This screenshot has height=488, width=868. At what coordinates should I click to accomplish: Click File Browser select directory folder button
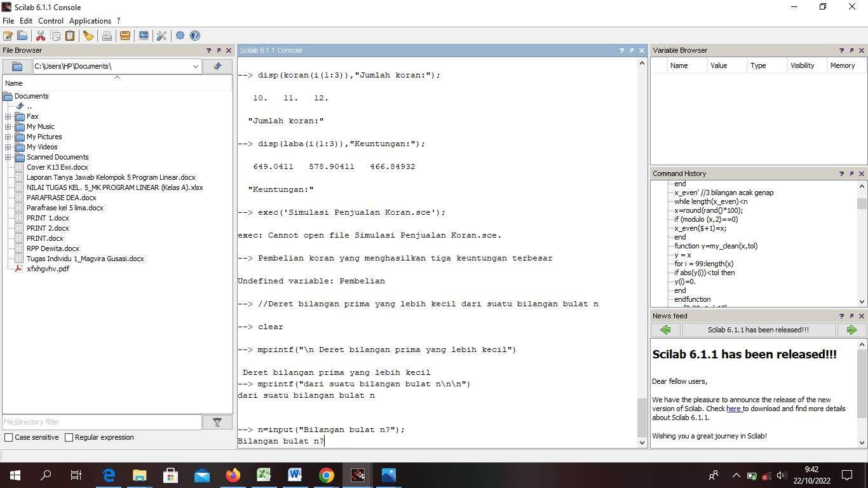pyautogui.click(x=17, y=66)
